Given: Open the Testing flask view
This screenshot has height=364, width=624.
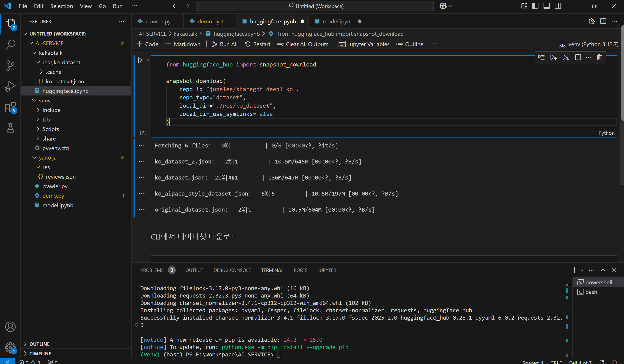Looking at the screenshot, I should coord(10,128).
